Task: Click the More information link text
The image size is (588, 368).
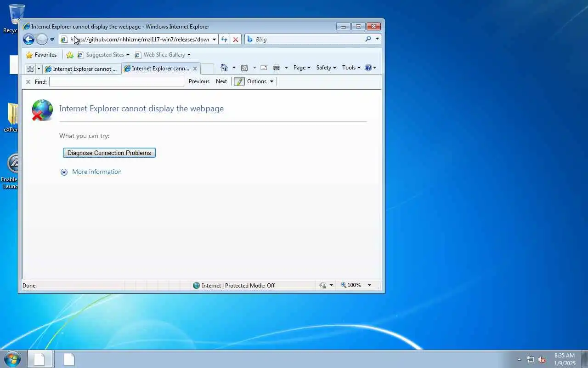Action: (97, 172)
